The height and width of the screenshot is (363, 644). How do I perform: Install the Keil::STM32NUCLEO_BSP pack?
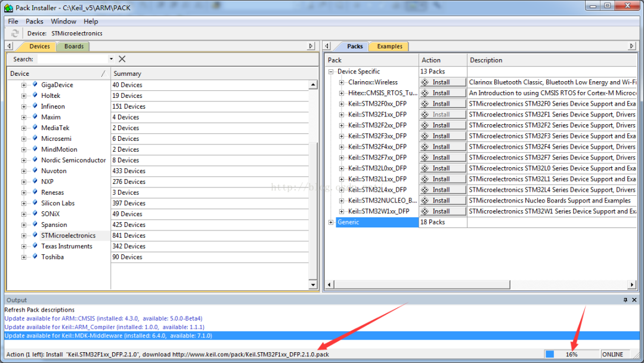point(442,201)
